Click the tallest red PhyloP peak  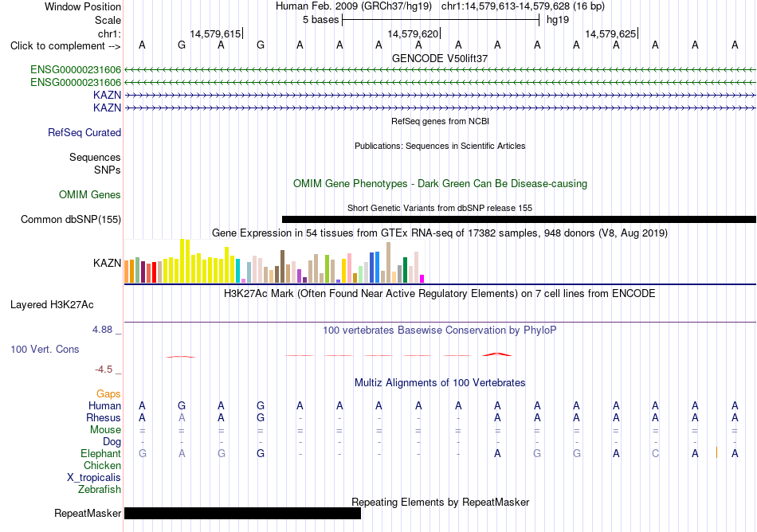[x=497, y=354]
